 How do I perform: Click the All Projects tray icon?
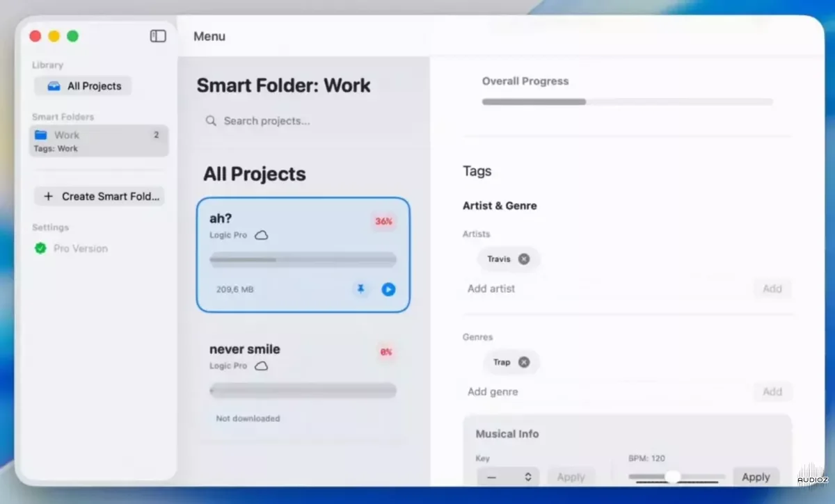coord(54,86)
